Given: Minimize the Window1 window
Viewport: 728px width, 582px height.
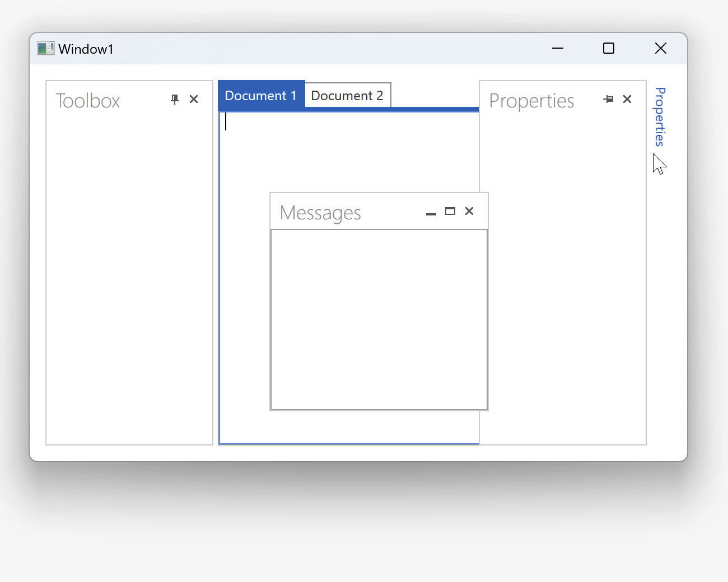Looking at the screenshot, I should [x=558, y=48].
